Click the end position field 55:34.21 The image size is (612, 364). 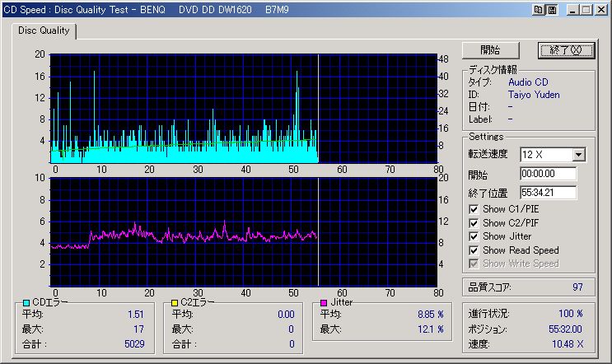548,193
